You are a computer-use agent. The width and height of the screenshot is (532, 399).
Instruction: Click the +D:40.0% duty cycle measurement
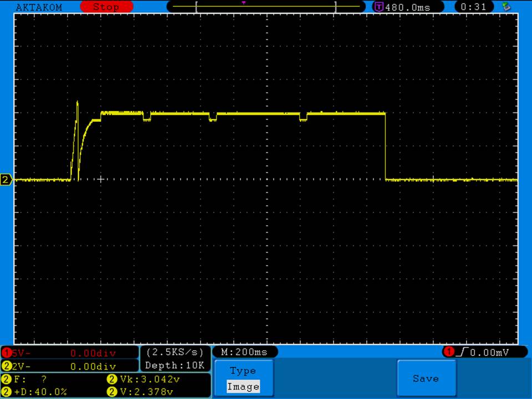(x=38, y=392)
